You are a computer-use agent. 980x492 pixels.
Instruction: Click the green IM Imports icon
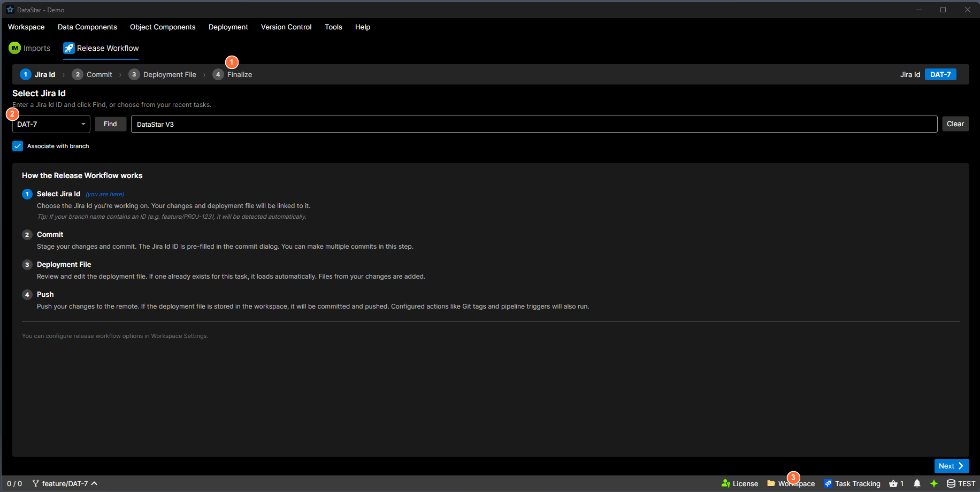point(14,48)
